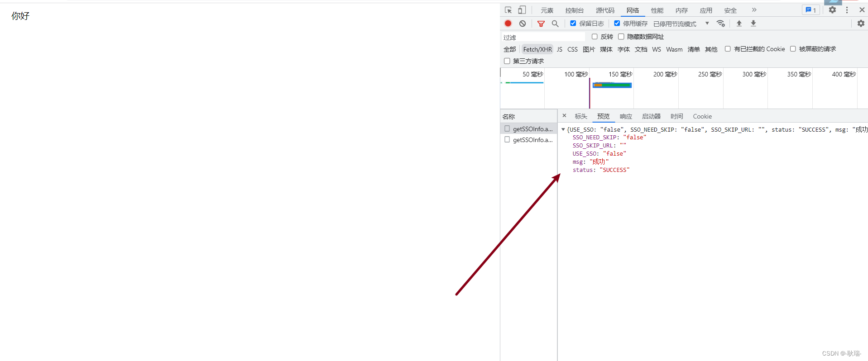
Task: Switch to 元素 Elements tab
Action: click(547, 10)
